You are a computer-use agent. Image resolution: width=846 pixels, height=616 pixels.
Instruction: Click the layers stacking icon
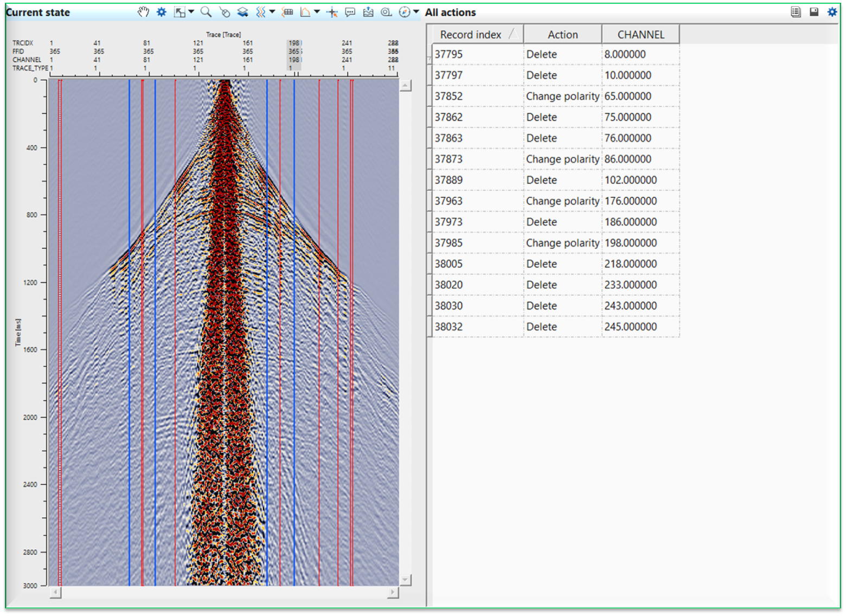[243, 11]
